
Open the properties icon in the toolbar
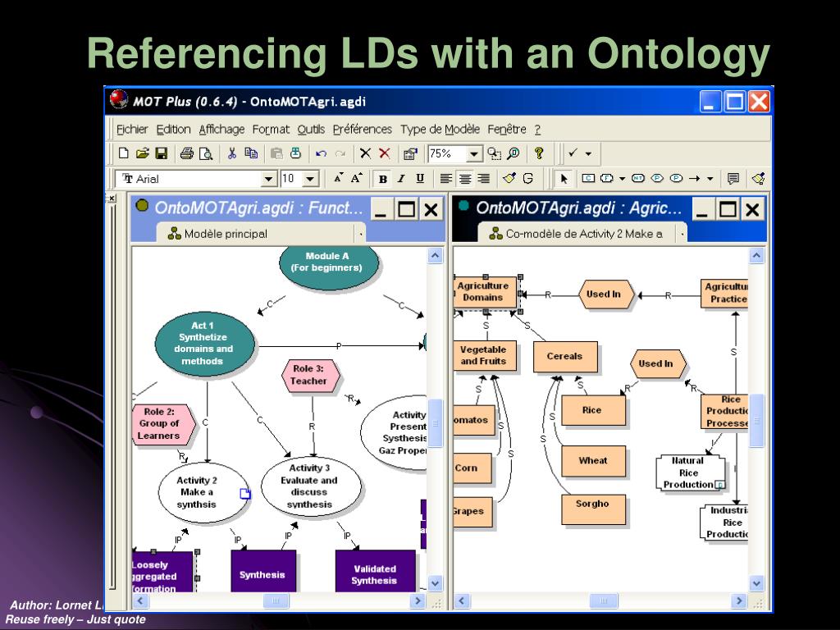(410, 154)
